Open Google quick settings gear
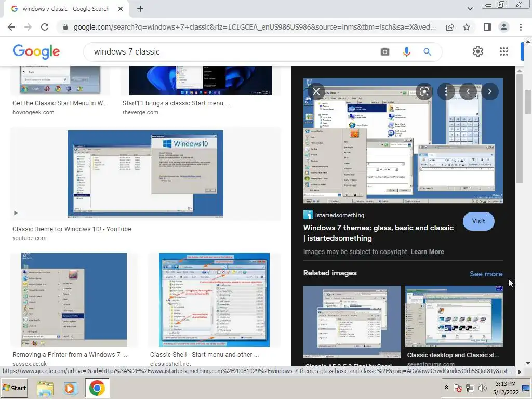 tap(478, 51)
